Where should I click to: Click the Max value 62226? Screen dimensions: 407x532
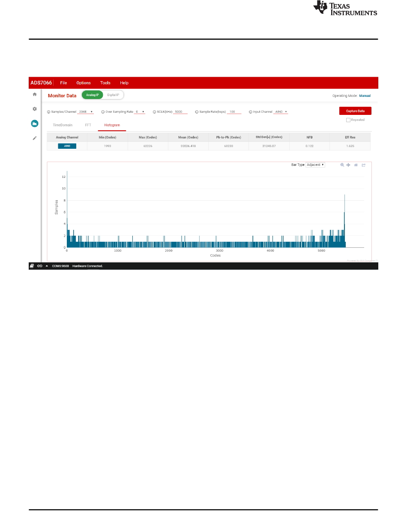[x=148, y=146]
